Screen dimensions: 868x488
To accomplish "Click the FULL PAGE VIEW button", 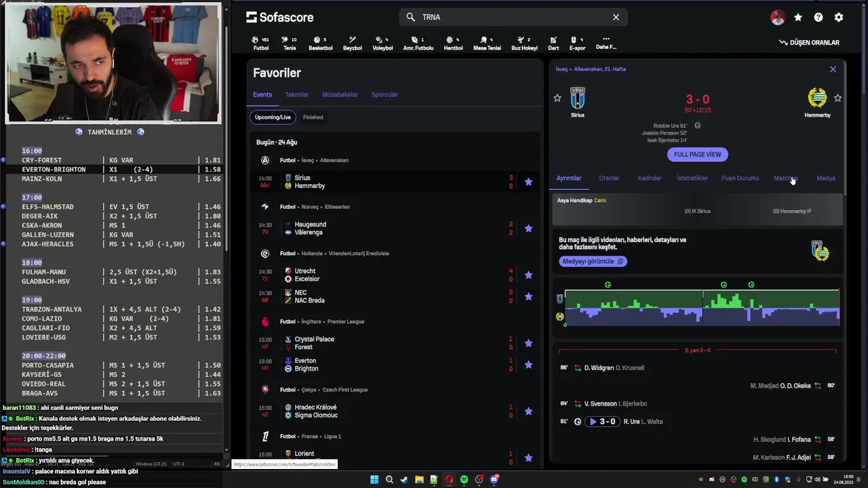I will point(697,155).
